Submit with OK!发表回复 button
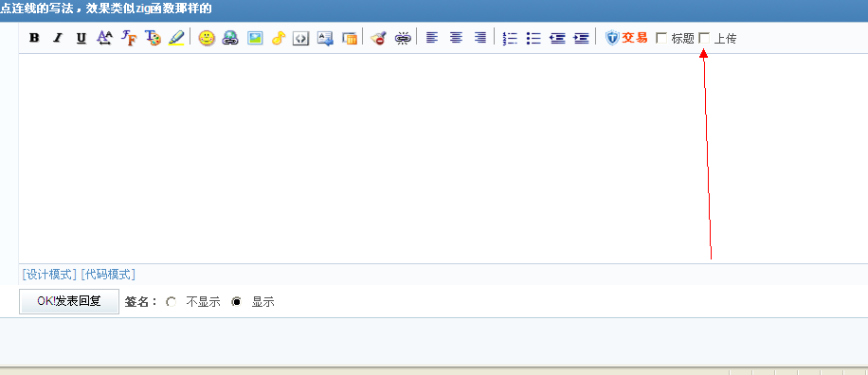Screen dimensions: 868x375 pos(69,301)
